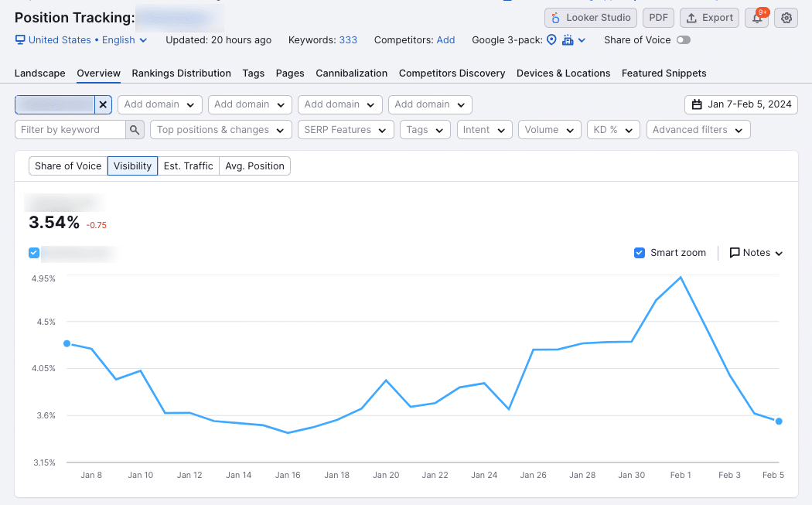Click the selected domain input field
Image resolution: width=812 pixels, height=505 pixels.
[55, 104]
